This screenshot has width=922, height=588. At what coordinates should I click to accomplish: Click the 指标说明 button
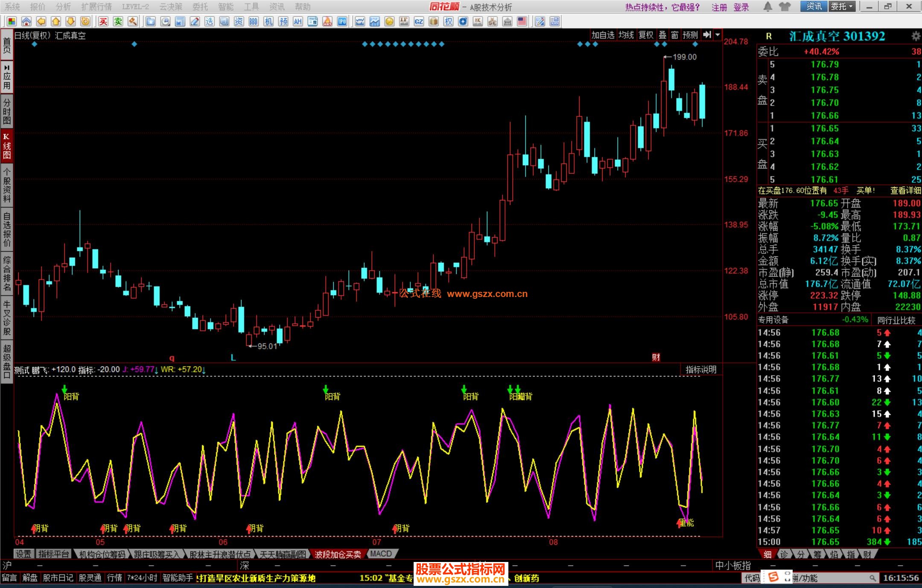[x=700, y=370]
